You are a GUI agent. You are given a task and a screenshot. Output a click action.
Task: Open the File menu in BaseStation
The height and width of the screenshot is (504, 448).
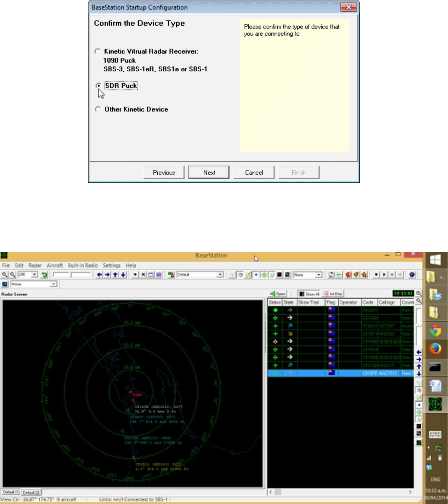[x=6, y=265]
